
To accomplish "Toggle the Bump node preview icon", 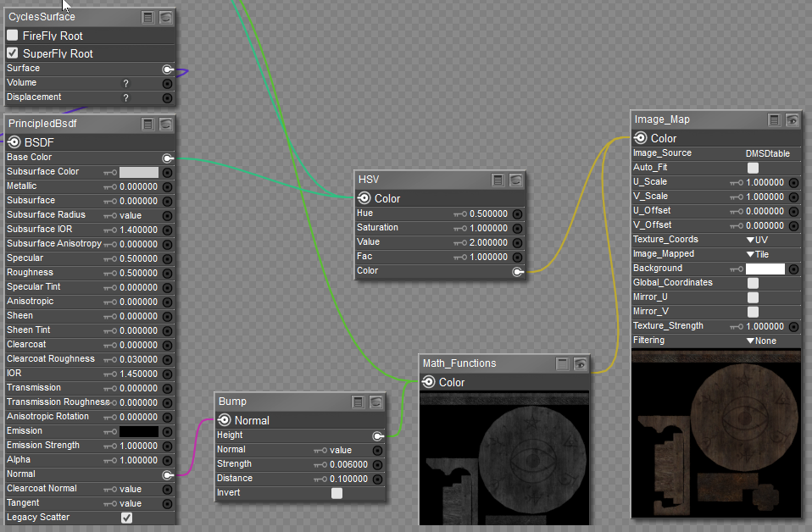I will point(376,402).
